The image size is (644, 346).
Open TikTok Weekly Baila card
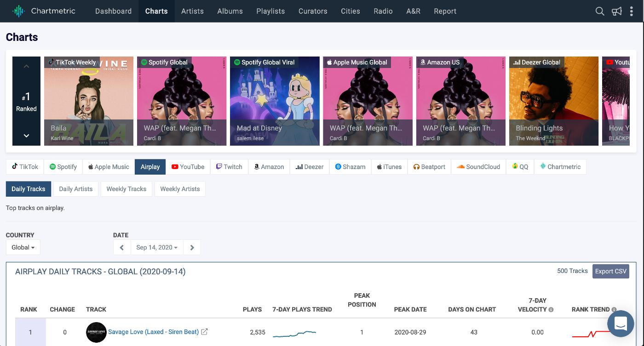click(x=89, y=101)
